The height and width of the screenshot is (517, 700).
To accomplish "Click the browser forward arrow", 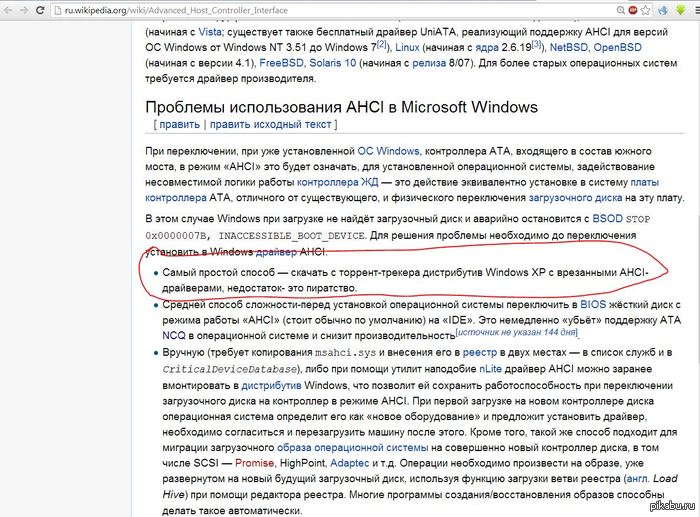I will click(x=24, y=10).
